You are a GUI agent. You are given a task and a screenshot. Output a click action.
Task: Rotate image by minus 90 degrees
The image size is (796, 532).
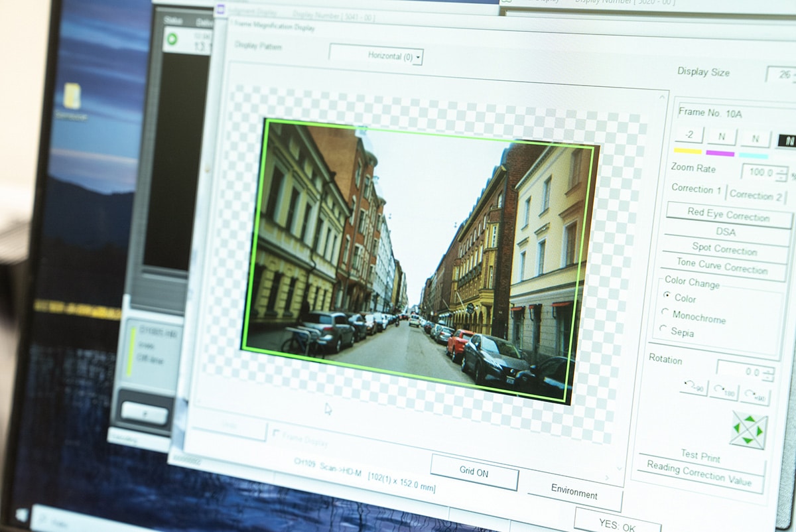[694, 388]
